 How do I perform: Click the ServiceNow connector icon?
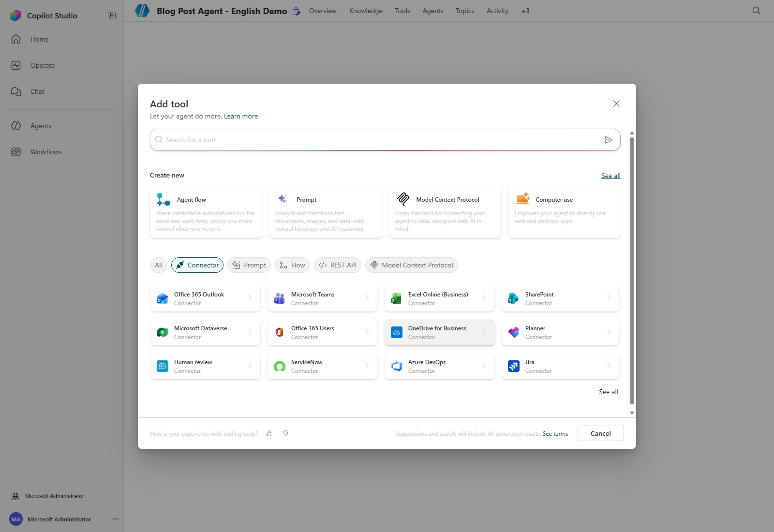click(280, 366)
